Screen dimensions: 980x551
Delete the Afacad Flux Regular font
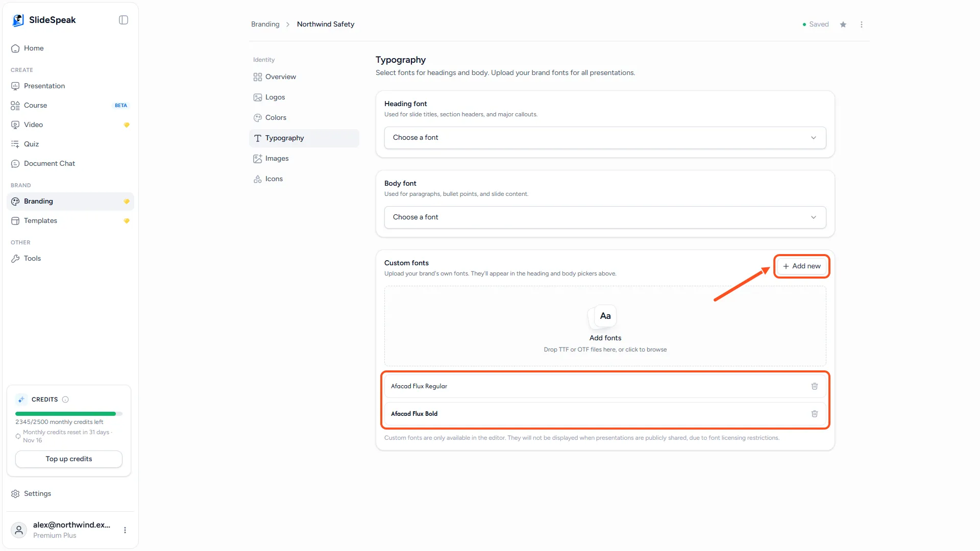(815, 386)
